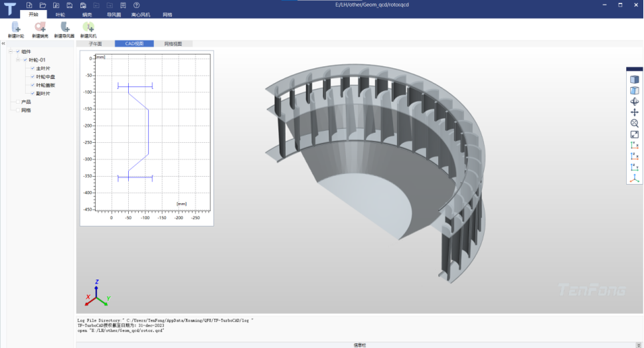Select the solid cube display mode icon

coord(635,80)
